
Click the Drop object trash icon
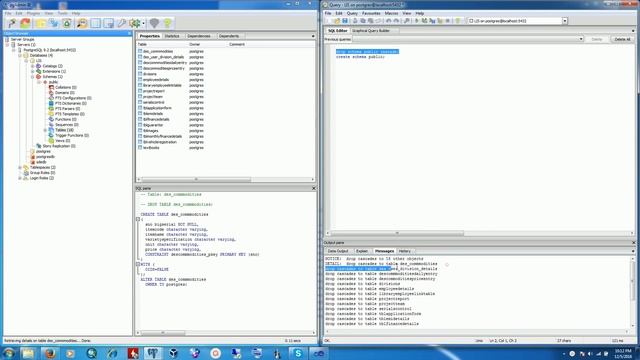pos(67,23)
